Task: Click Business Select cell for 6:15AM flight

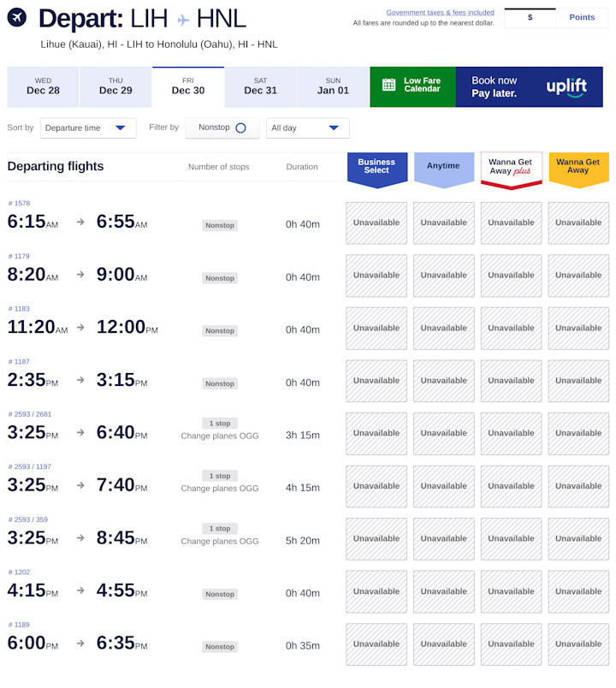Action: [x=376, y=222]
